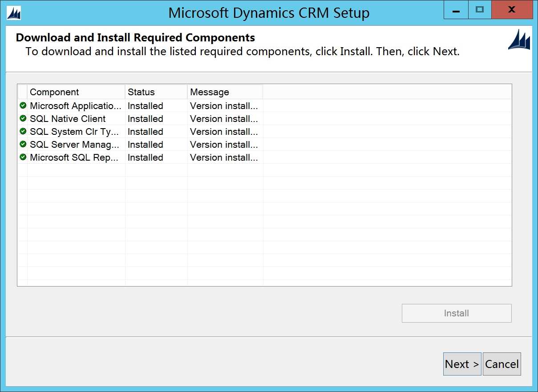Click 'Version install...' message for SQL Server Manag...
The image size is (538, 392).
[224, 145]
